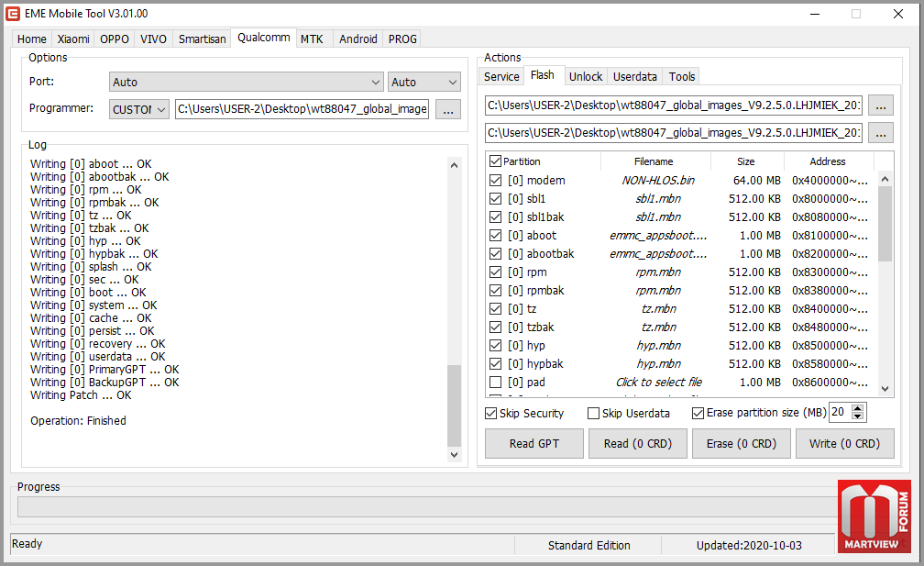Switch to the VIVO tab

[153, 39]
